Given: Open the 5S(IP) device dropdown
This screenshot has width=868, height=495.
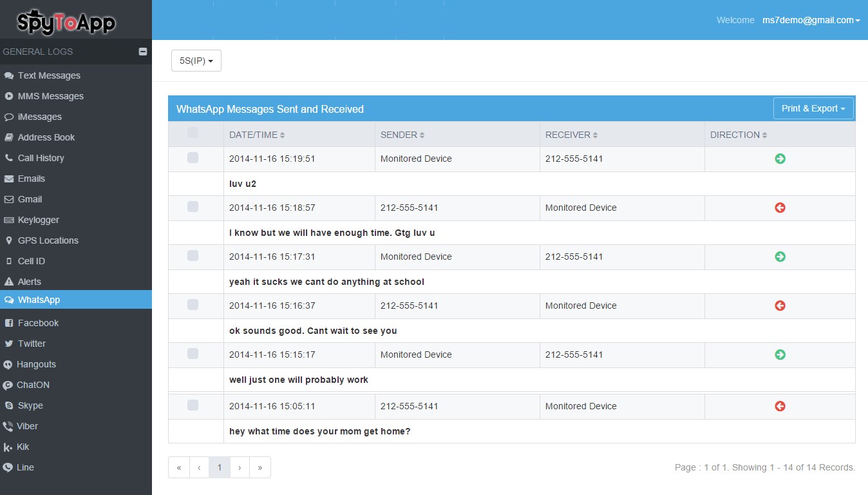Looking at the screenshot, I should click(196, 61).
